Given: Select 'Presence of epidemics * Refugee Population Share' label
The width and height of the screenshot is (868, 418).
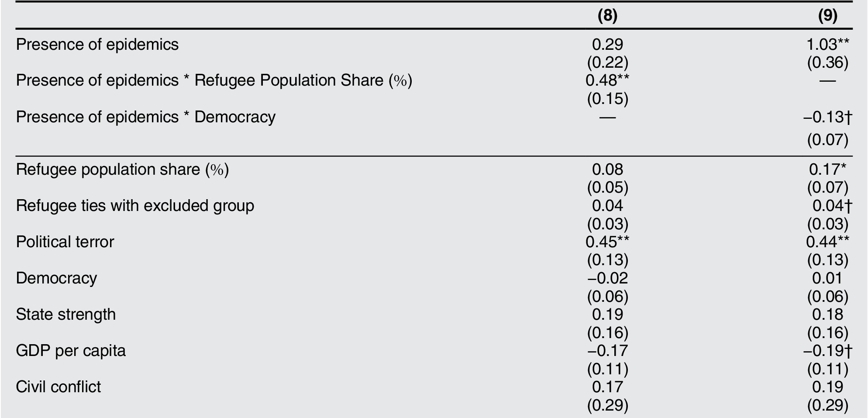Looking at the screenshot, I should tap(214, 80).
